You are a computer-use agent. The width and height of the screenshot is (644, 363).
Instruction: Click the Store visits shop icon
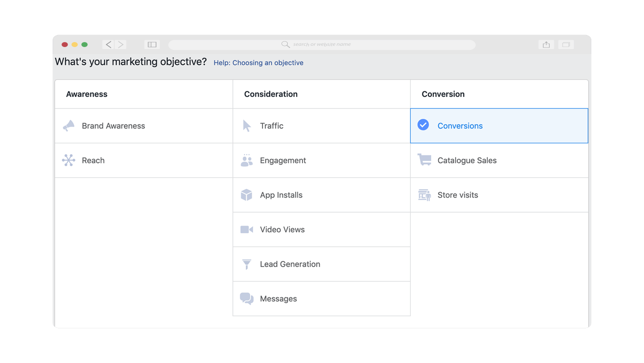(x=424, y=195)
